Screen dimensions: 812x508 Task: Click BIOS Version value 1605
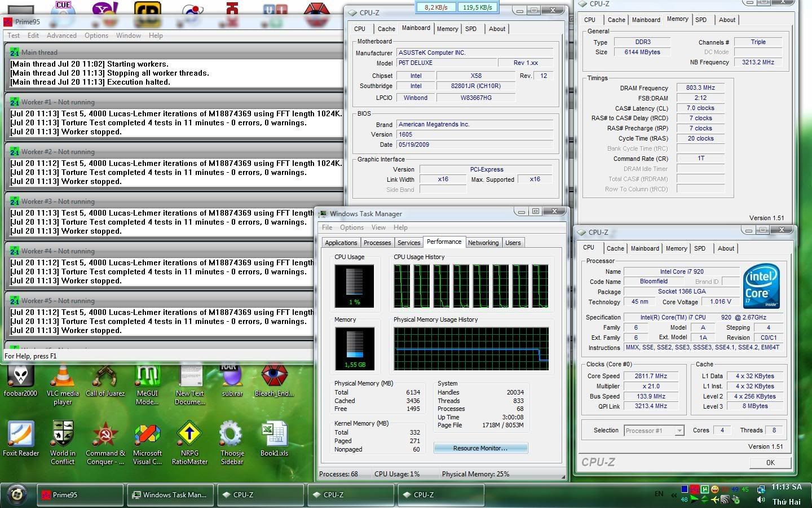click(475, 134)
